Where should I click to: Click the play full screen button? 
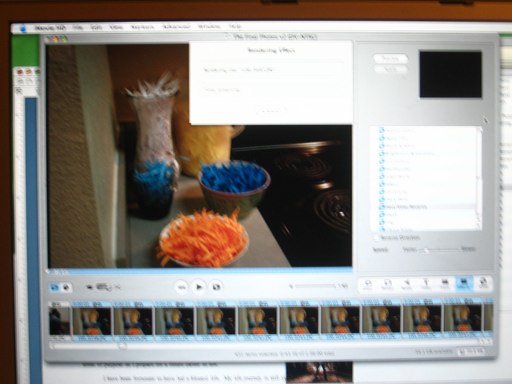point(216,287)
